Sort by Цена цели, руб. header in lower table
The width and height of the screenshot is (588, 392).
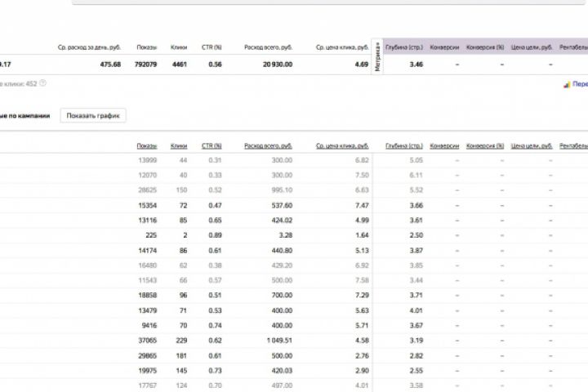click(532, 146)
